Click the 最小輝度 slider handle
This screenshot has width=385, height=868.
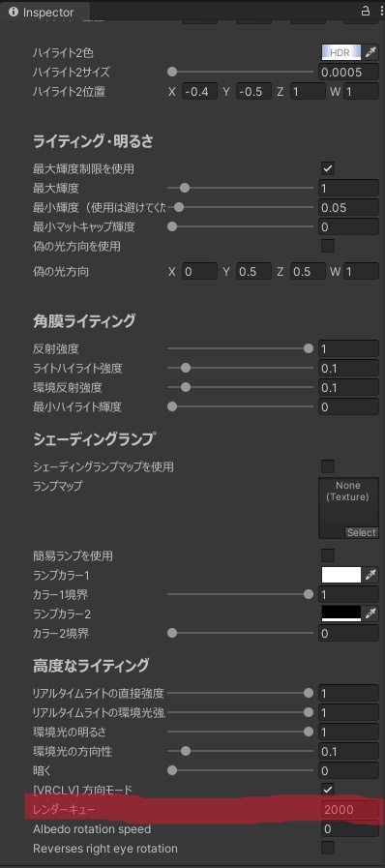(178, 208)
